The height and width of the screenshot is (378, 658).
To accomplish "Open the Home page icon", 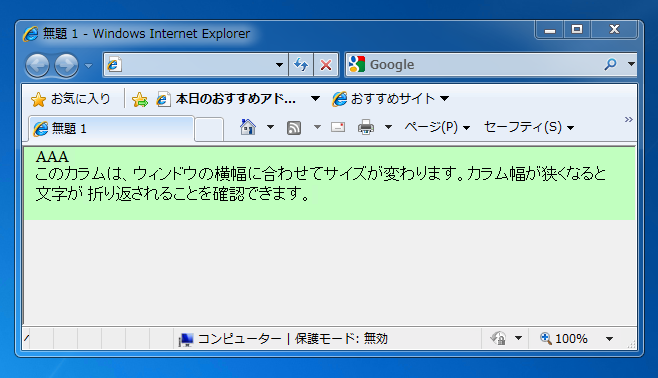I will (248, 127).
